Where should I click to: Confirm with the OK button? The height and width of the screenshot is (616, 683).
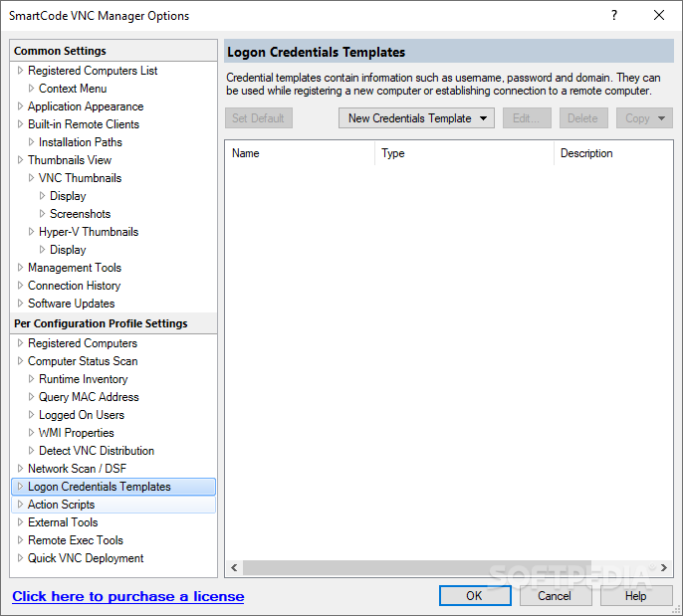pyautogui.click(x=475, y=595)
